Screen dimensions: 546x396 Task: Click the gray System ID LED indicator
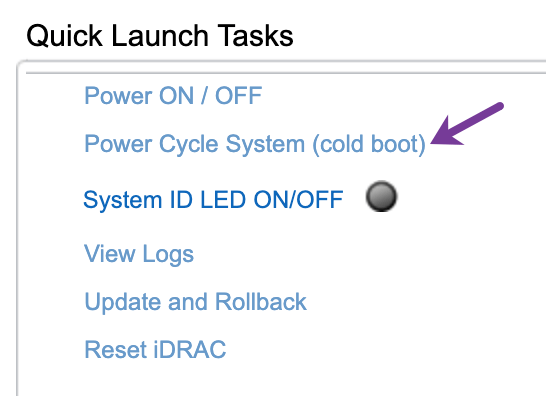381,196
